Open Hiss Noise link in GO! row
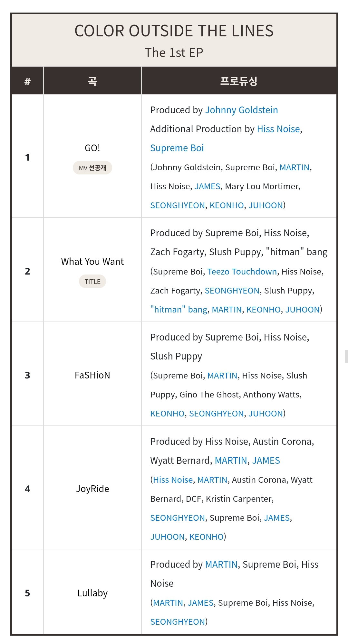Image resolution: width=348 pixels, height=644 pixels. pyautogui.click(x=278, y=129)
